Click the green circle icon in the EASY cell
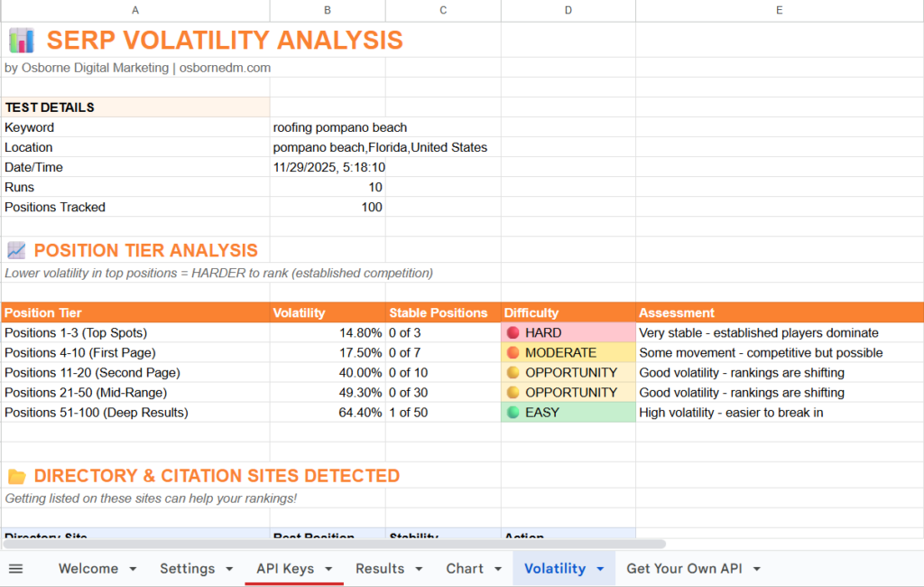This screenshot has height=587, width=924. (512, 412)
